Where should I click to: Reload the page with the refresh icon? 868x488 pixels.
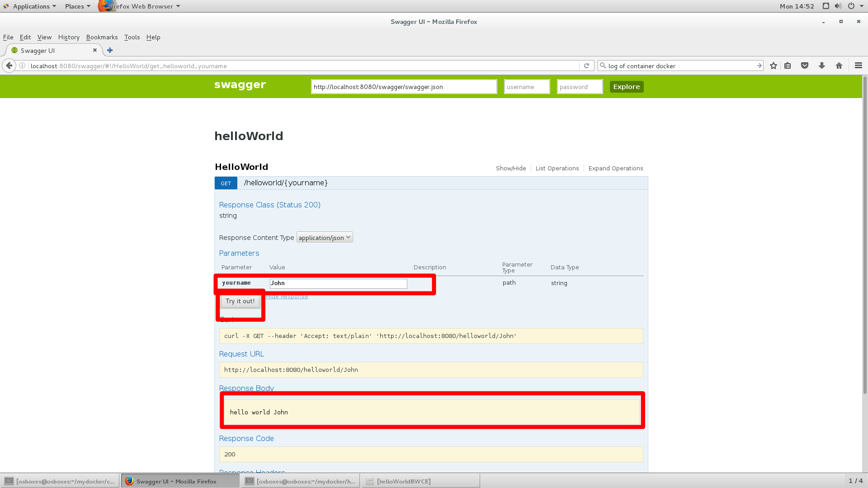(586, 66)
